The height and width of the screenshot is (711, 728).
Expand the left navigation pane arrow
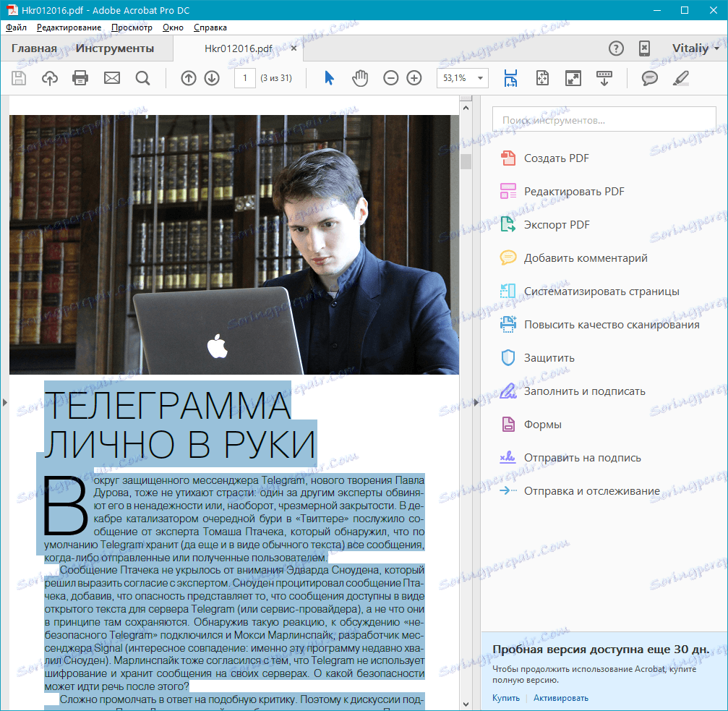pyautogui.click(x=4, y=402)
